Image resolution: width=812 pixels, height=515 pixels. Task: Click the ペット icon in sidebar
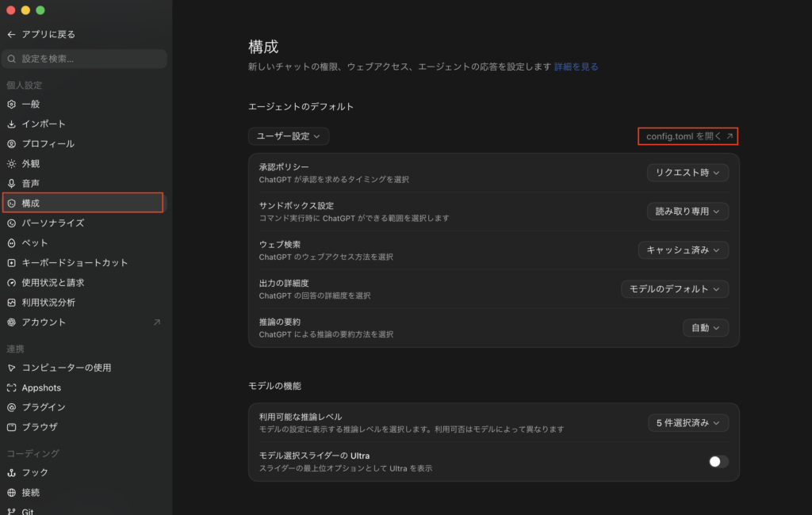pyautogui.click(x=11, y=242)
